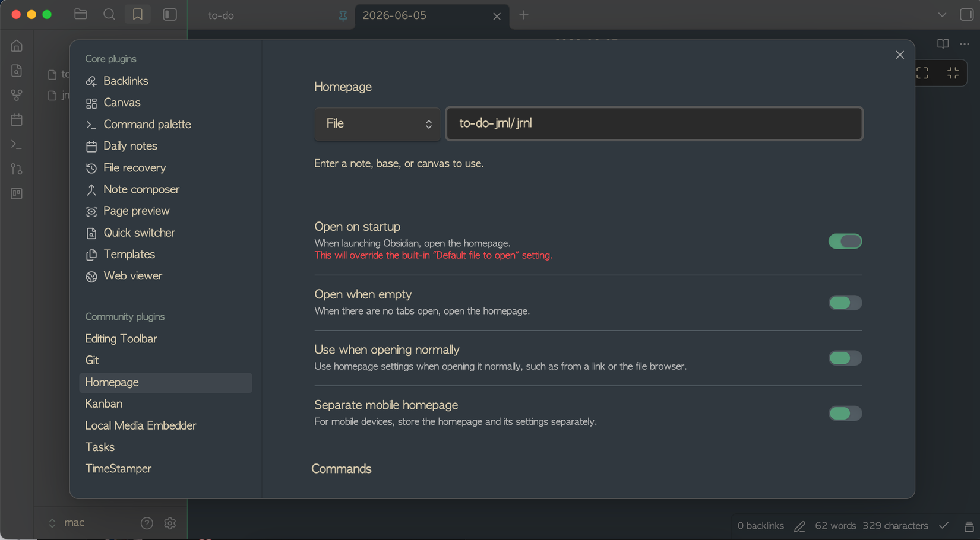This screenshot has width=980, height=540.
Task: Toggle Separate mobile homepage switch
Action: (x=845, y=413)
